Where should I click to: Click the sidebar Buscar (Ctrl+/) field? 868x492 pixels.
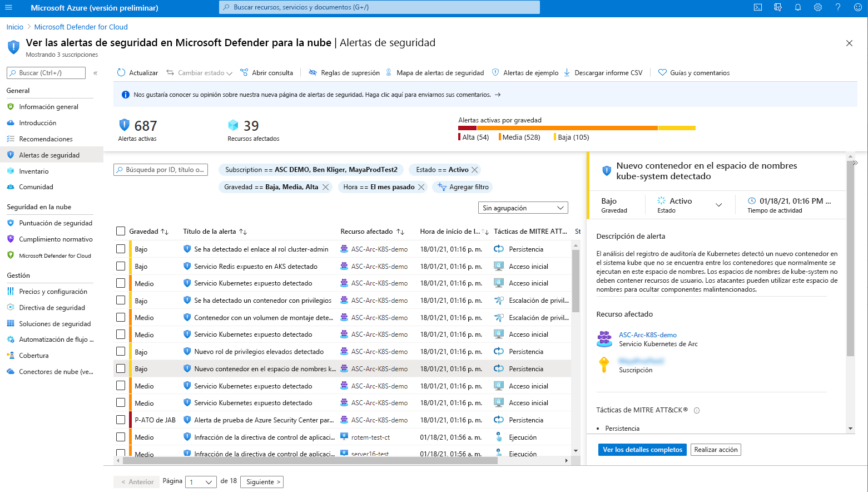pos(46,73)
